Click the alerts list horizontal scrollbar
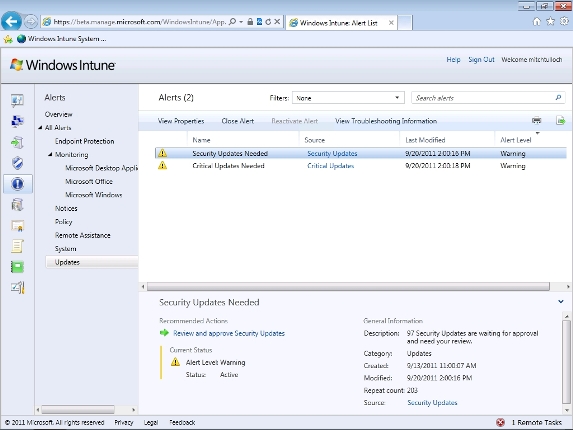573x430 pixels. pos(348,287)
